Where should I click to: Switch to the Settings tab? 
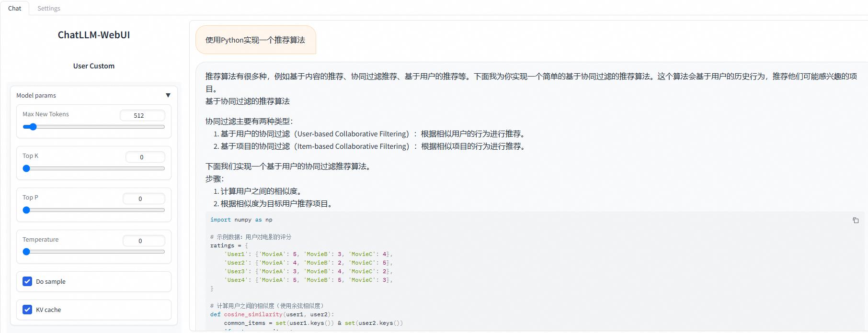coord(49,8)
